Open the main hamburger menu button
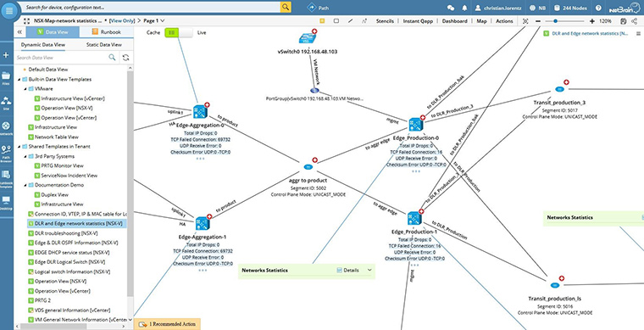 pos(9,10)
